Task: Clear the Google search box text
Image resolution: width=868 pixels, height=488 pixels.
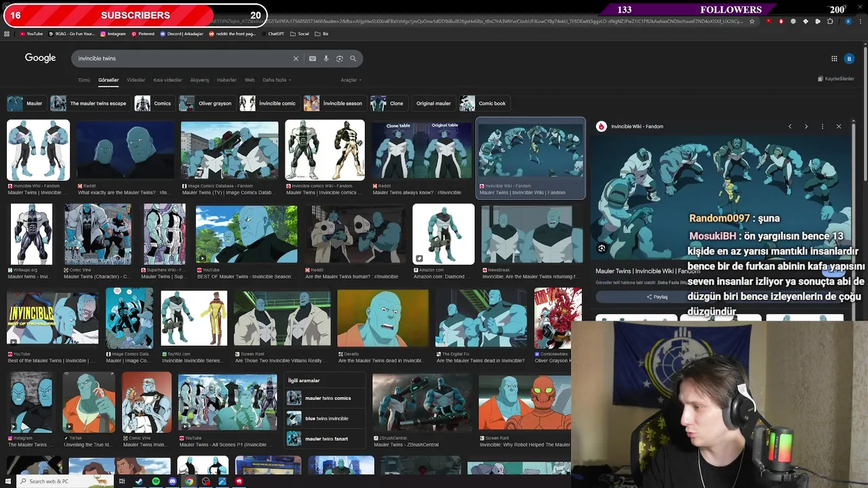Action: coord(296,58)
